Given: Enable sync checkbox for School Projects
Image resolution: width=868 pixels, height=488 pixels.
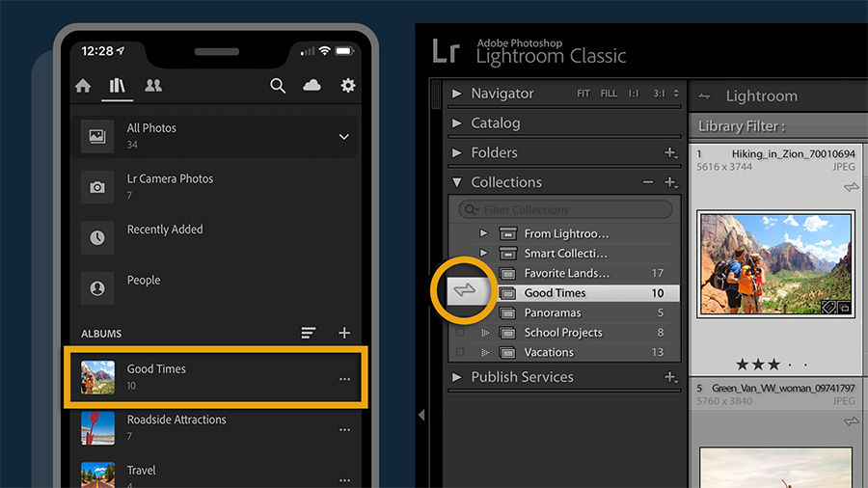Looking at the screenshot, I should (460, 332).
